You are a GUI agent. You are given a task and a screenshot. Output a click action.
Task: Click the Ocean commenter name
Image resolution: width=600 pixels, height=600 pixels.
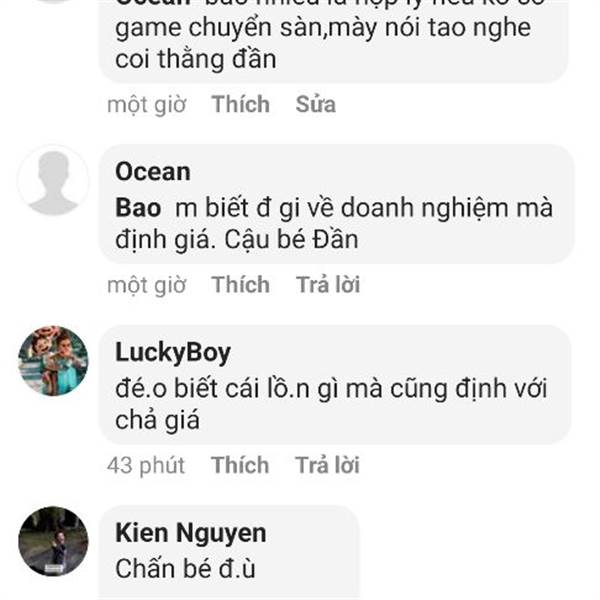pos(153,172)
